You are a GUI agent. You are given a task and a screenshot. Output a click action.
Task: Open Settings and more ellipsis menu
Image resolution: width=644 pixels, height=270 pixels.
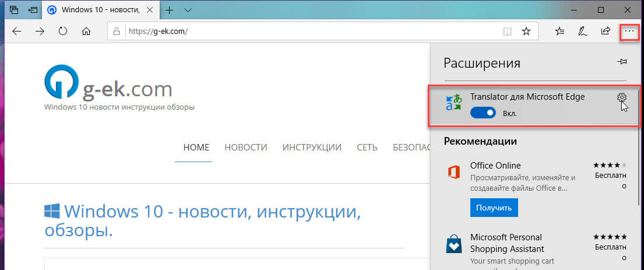coord(629,31)
